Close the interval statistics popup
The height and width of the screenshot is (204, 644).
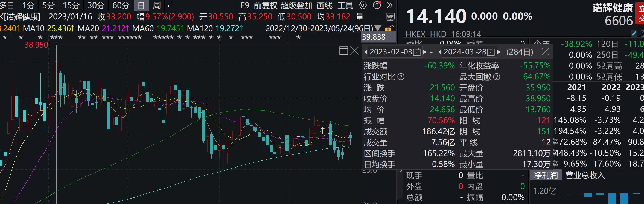coord(545,52)
